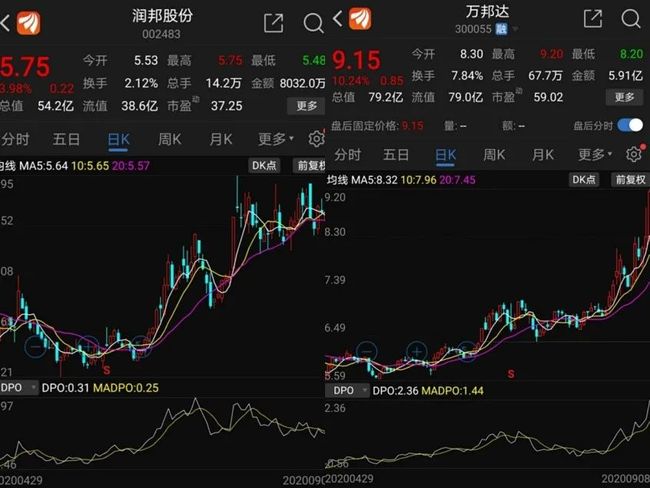650x488 pixels.
Task: Share 润邦股份 stock page
Action: point(274,23)
